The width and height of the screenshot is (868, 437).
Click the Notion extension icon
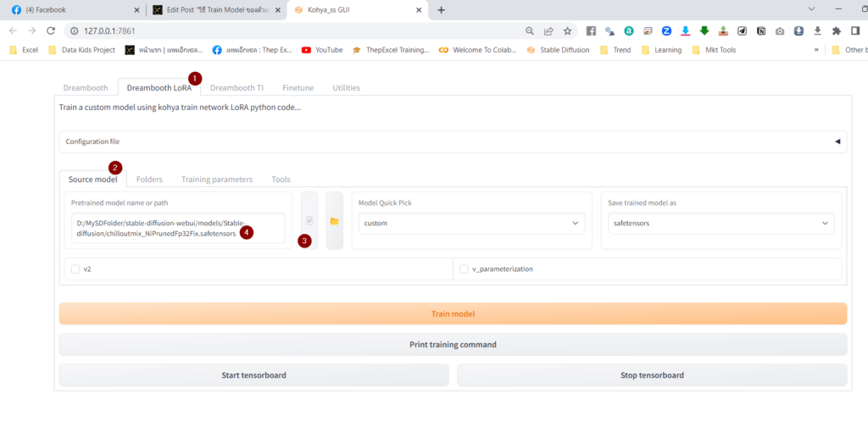point(761,30)
